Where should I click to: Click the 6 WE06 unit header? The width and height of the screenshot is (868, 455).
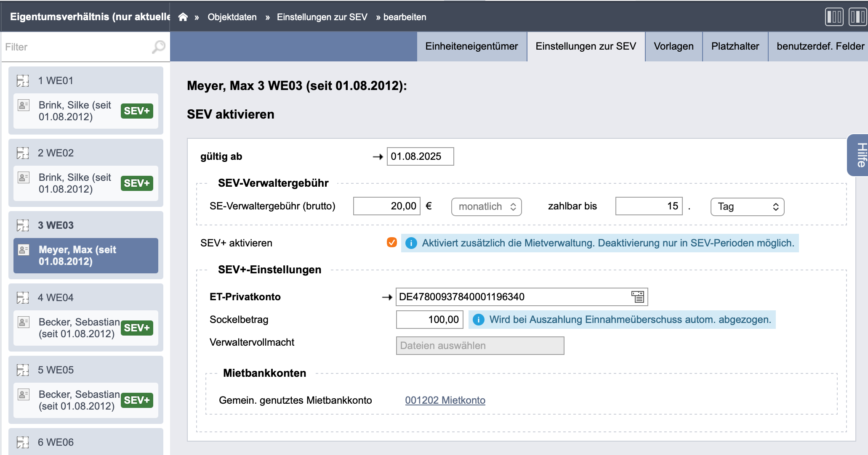click(x=86, y=442)
